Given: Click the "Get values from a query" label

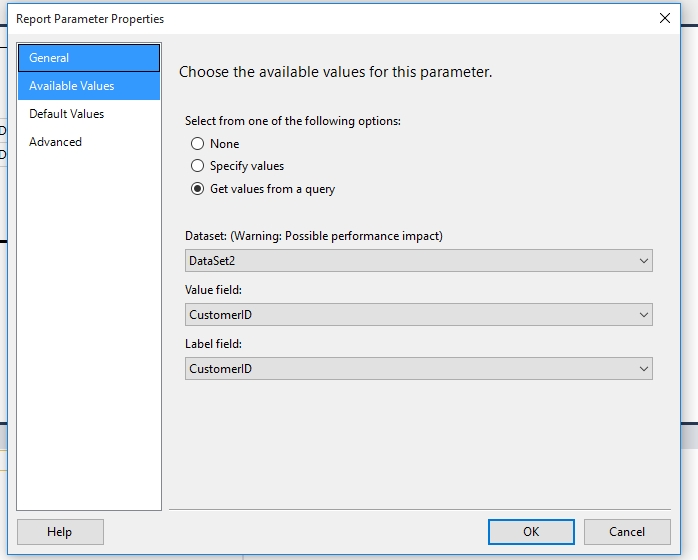Looking at the screenshot, I should [272, 189].
